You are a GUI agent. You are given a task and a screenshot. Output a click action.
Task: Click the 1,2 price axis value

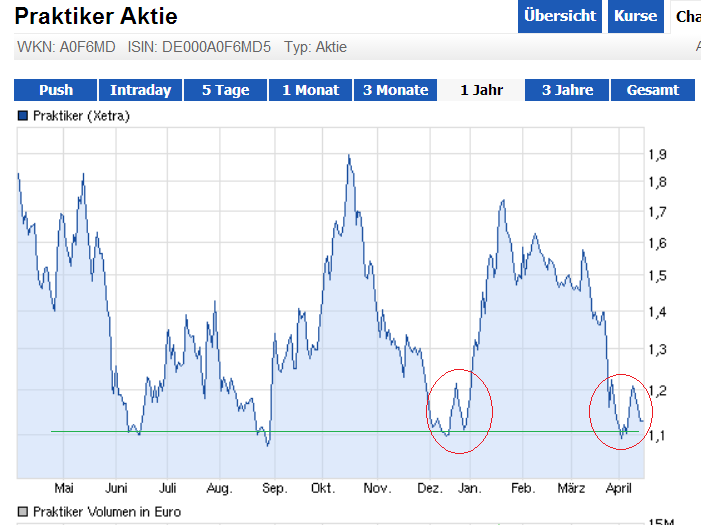point(657,390)
